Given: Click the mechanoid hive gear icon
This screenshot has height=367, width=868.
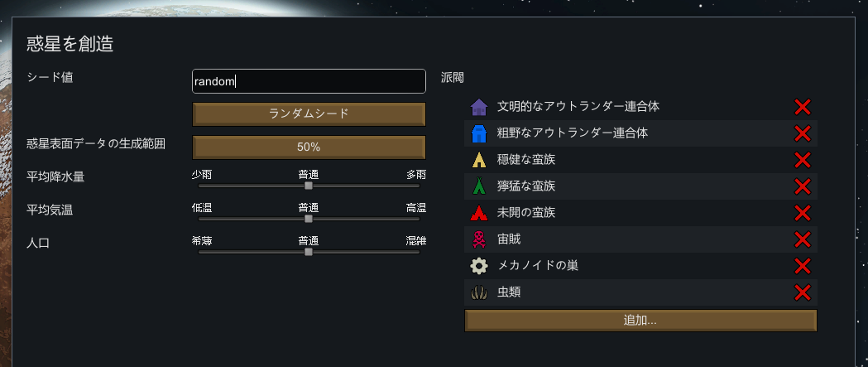Looking at the screenshot, I should coord(478,266).
